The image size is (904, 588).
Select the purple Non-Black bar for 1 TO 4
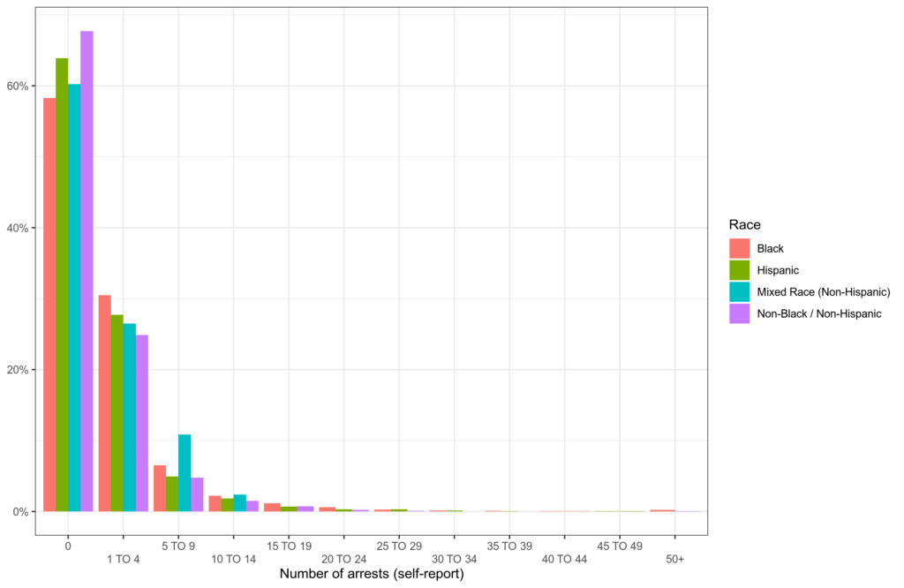pos(142,423)
